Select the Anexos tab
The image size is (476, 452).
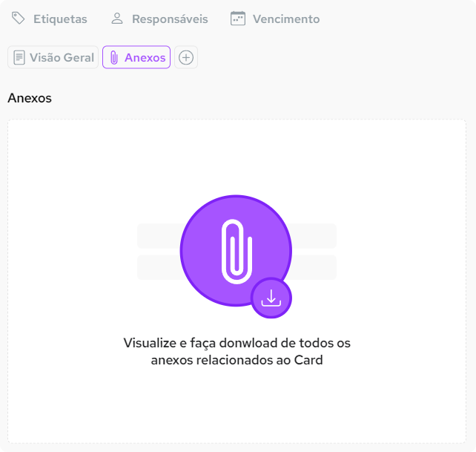coord(136,57)
